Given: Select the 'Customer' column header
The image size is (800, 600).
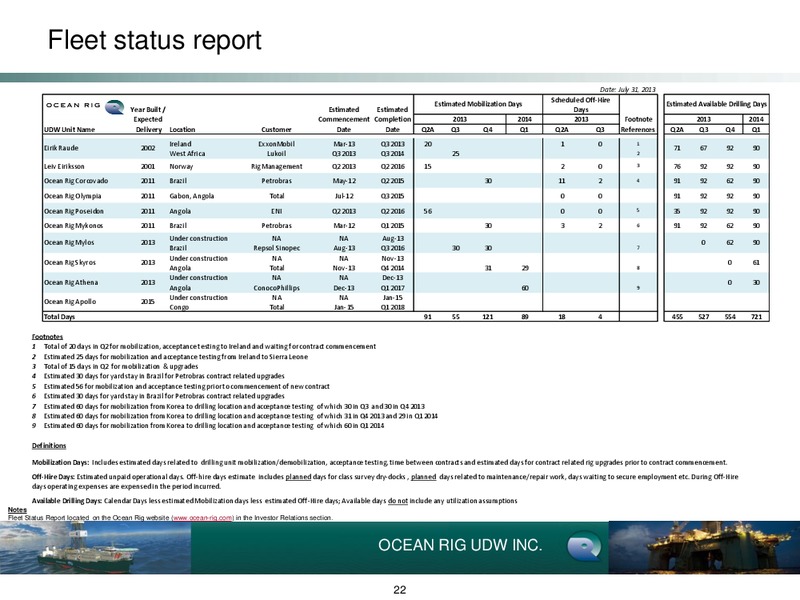Looking at the screenshot, I should [x=276, y=130].
